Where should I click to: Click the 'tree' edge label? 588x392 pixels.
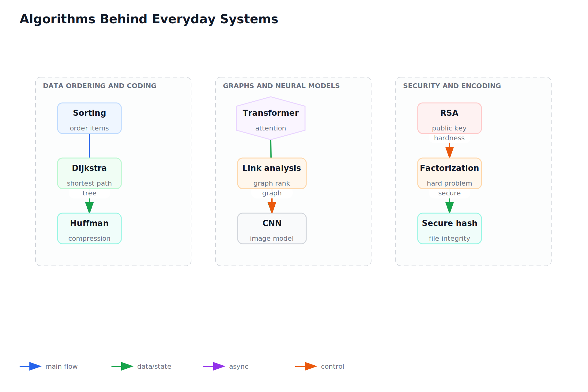click(x=89, y=193)
